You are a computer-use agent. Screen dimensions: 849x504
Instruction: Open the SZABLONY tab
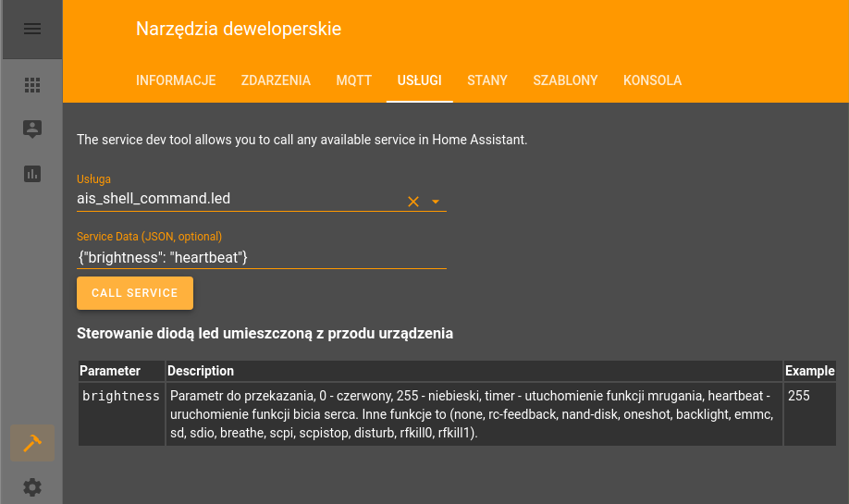click(x=565, y=80)
